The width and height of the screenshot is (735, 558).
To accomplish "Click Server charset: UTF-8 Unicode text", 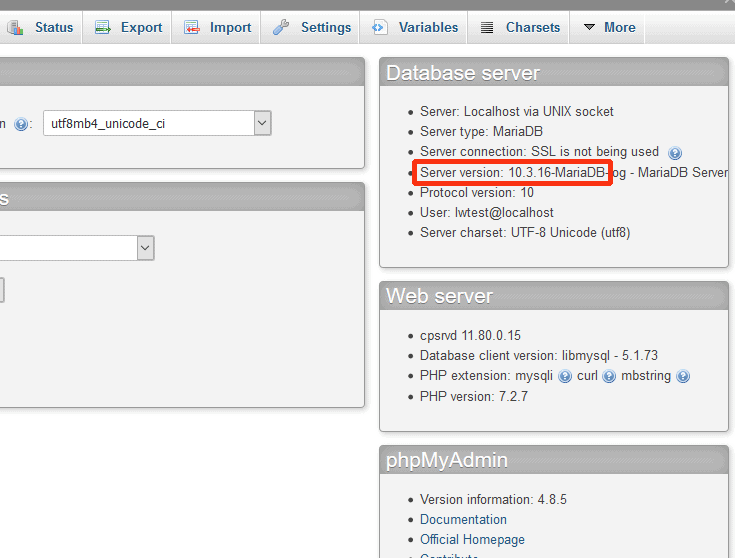I will 525,233.
